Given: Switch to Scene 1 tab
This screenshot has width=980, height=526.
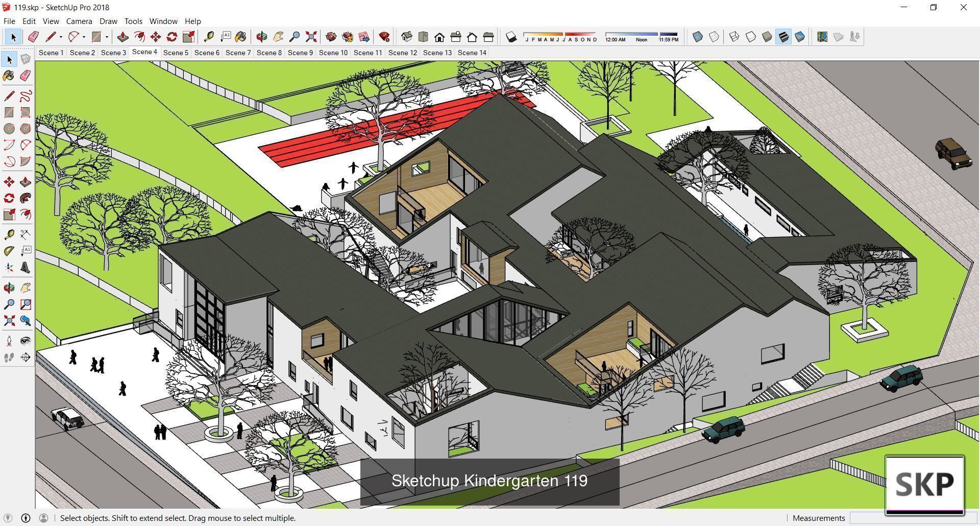Looking at the screenshot, I should tap(51, 53).
